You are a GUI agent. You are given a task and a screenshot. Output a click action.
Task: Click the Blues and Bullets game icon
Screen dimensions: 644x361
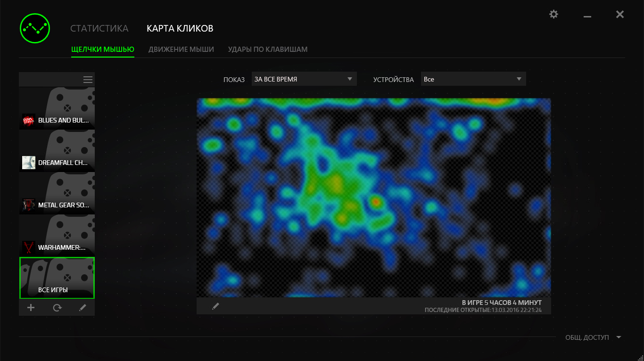point(29,121)
